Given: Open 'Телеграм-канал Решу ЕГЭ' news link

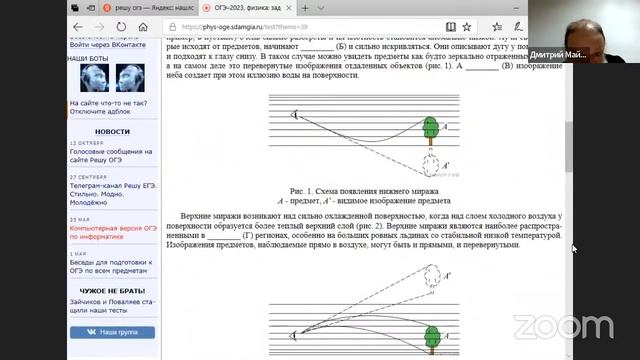Looking at the screenshot, I should tap(113, 194).
